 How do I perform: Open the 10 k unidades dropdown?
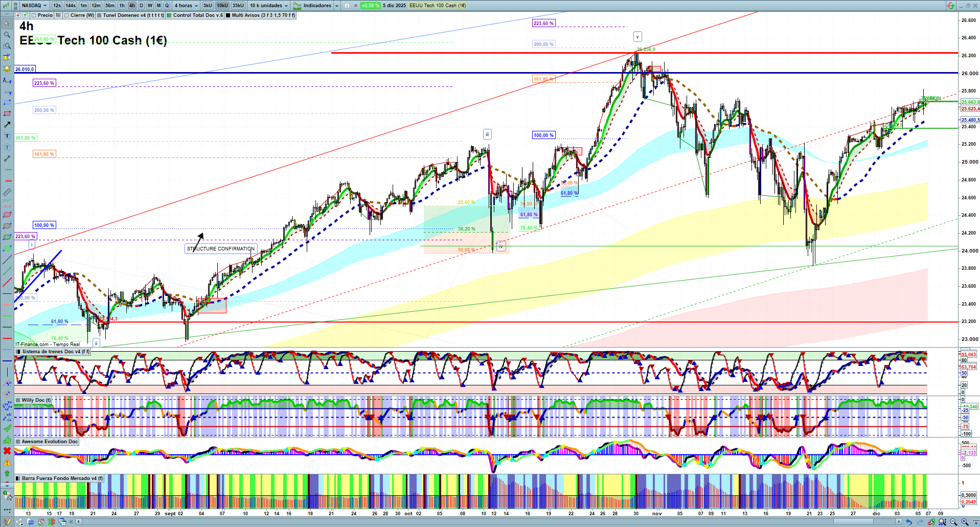click(x=269, y=6)
